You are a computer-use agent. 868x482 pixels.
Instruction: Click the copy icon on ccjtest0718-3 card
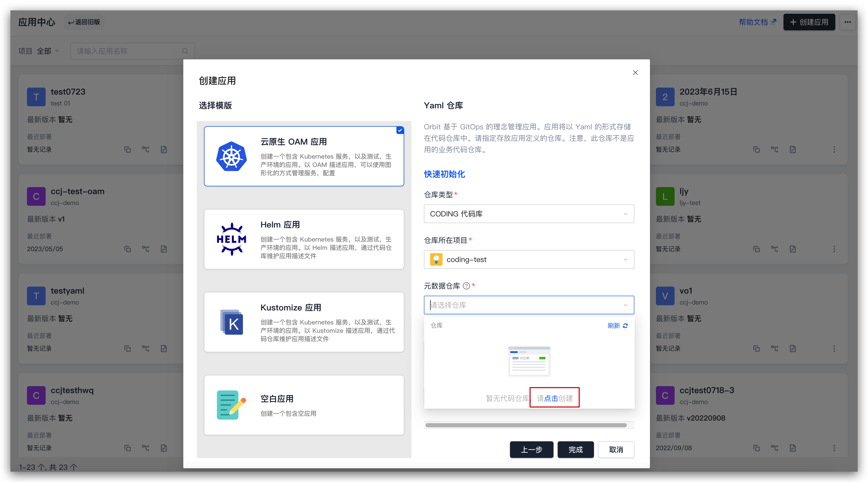[757, 448]
